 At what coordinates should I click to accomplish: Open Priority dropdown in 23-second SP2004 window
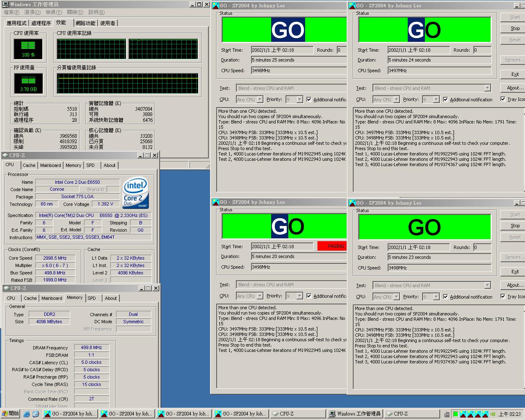tap(436, 297)
